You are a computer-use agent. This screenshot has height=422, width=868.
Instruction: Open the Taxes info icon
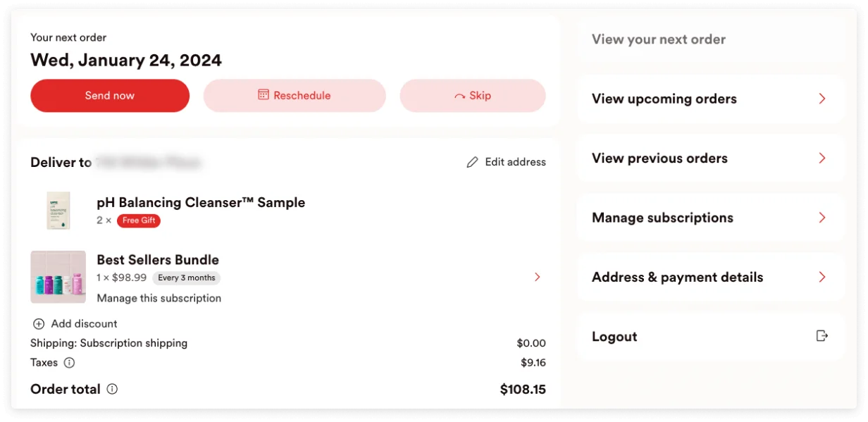point(69,363)
